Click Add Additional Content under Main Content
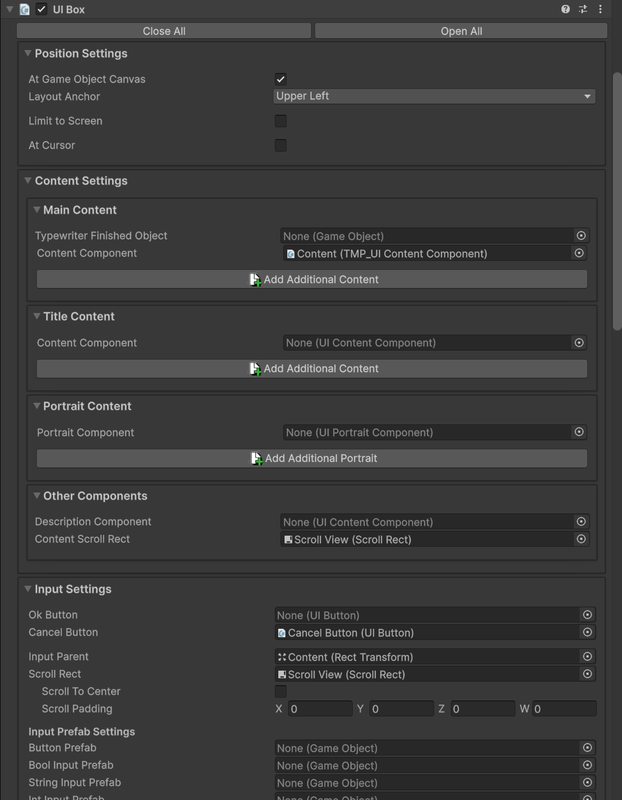 click(x=312, y=280)
